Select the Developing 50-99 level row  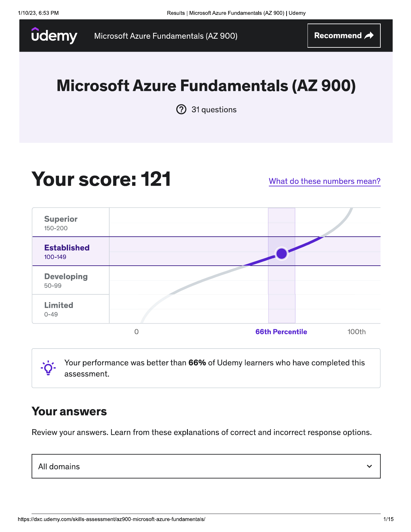coord(71,280)
